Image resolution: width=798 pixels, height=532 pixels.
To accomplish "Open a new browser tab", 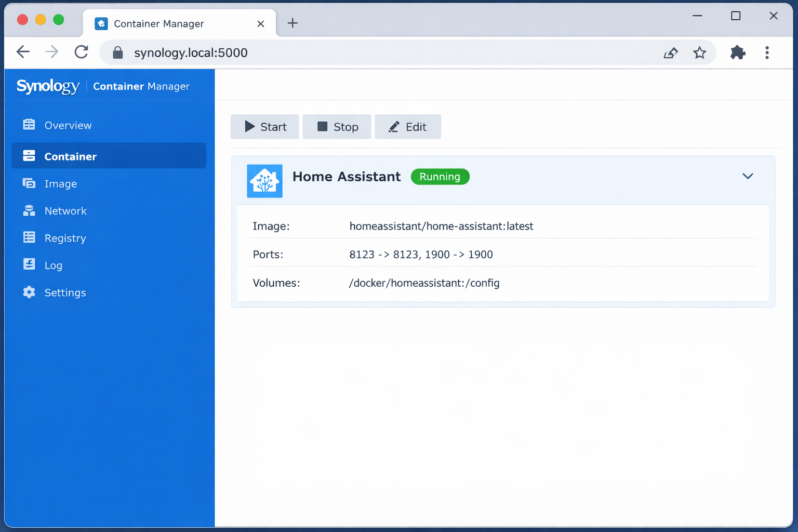I will point(292,23).
